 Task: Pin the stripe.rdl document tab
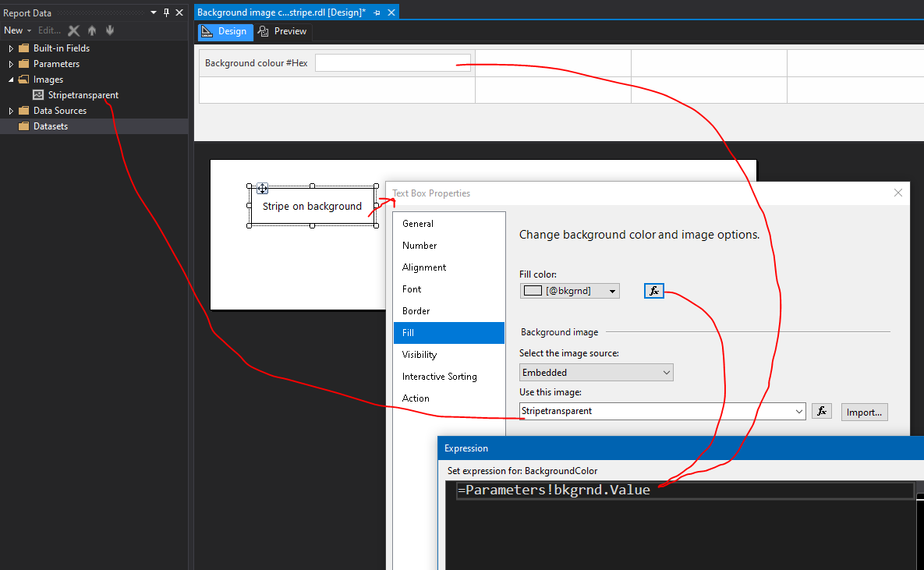click(377, 12)
